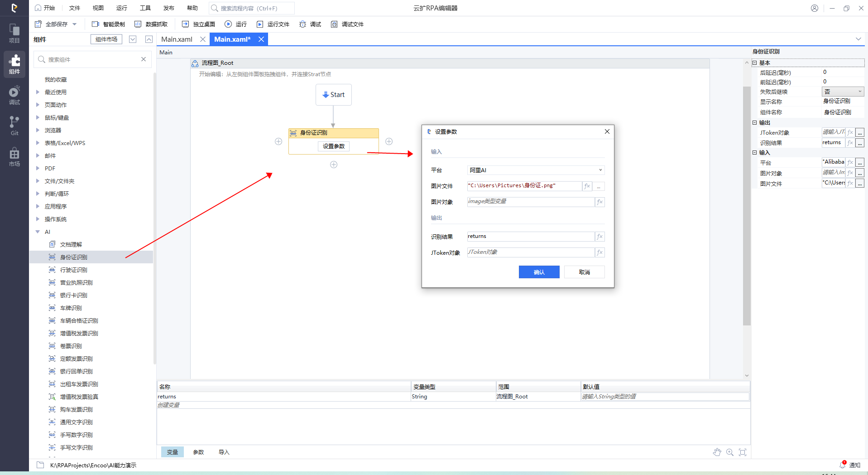Screen dimensions: 868x475
Task: Select 银行卡识别 component in tree
Action: coord(73,295)
